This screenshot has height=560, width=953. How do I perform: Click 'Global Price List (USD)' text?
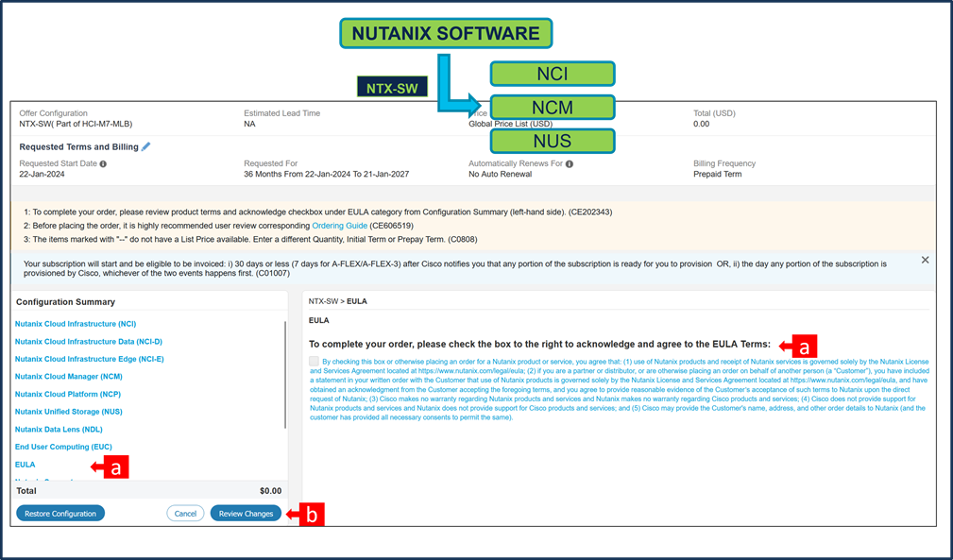point(511,124)
